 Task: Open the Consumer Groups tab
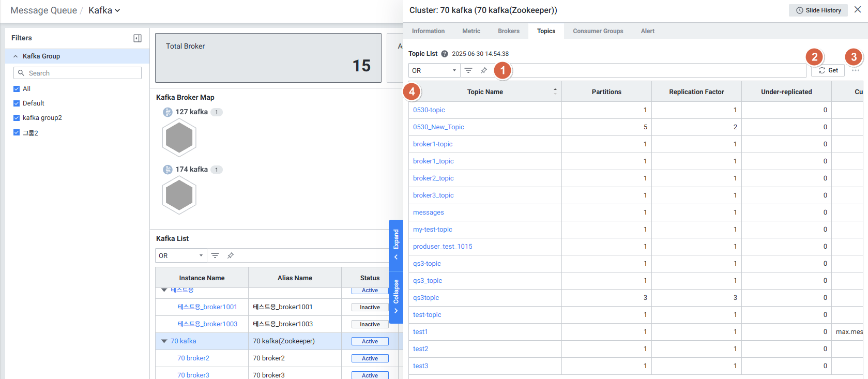coord(598,31)
